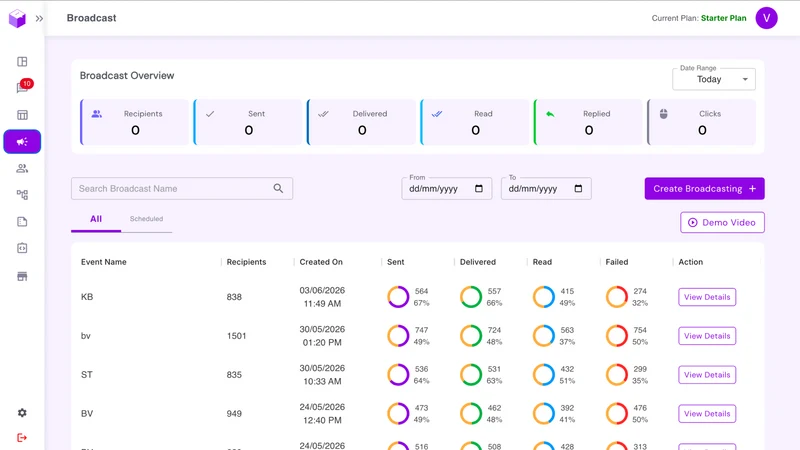View Details for KB broadcast

click(707, 297)
